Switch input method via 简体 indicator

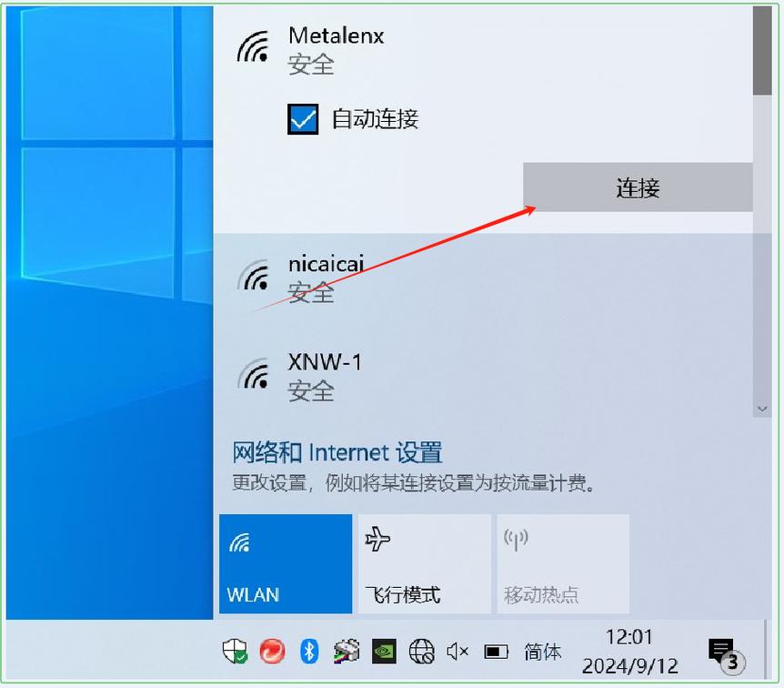pyautogui.click(x=542, y=652)
